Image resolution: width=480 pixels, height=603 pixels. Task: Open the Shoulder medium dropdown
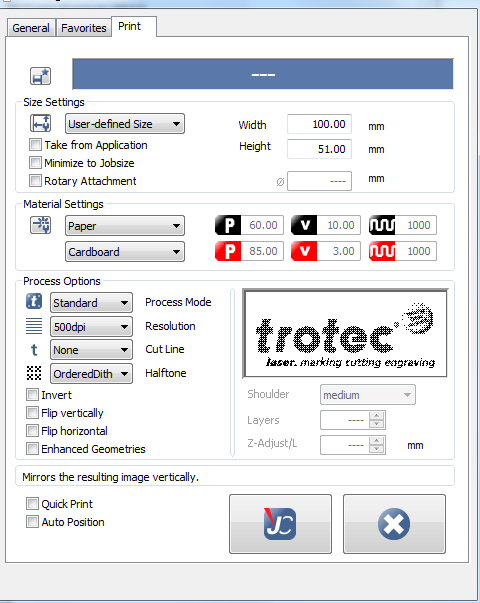(x=368, y=395)
